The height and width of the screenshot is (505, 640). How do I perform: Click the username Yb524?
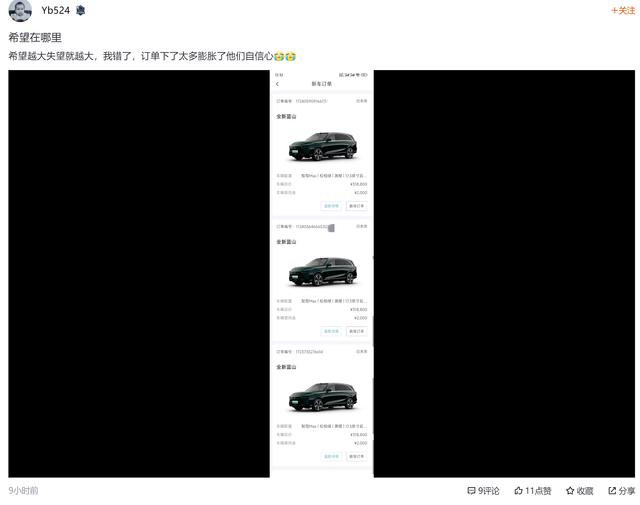[x=56, y=11]
